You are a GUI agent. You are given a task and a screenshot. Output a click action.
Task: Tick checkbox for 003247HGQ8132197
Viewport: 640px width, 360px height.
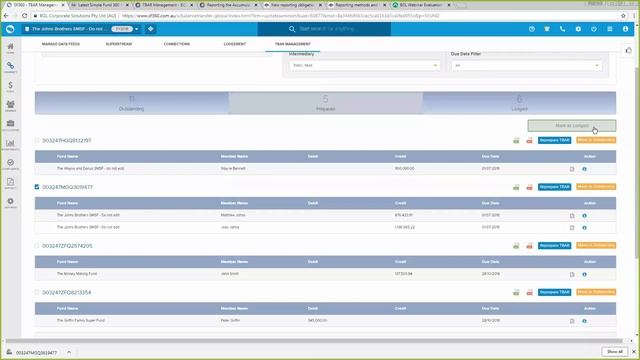37,140
